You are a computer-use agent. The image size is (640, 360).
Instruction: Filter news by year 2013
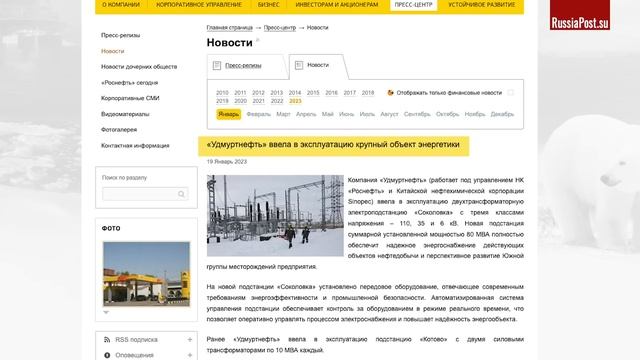276,93
